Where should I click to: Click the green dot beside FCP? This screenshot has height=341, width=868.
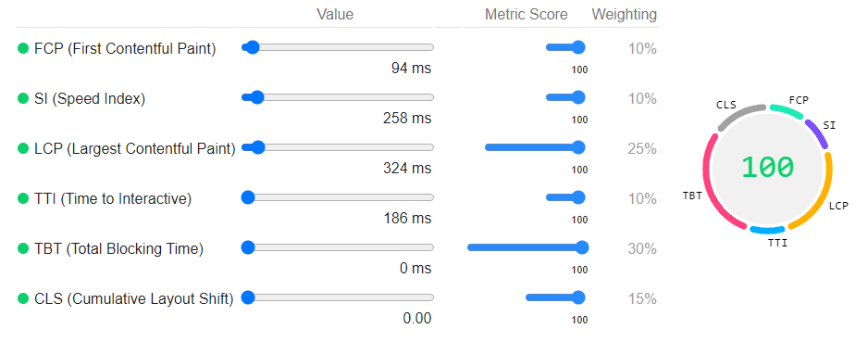click(23, 48)
